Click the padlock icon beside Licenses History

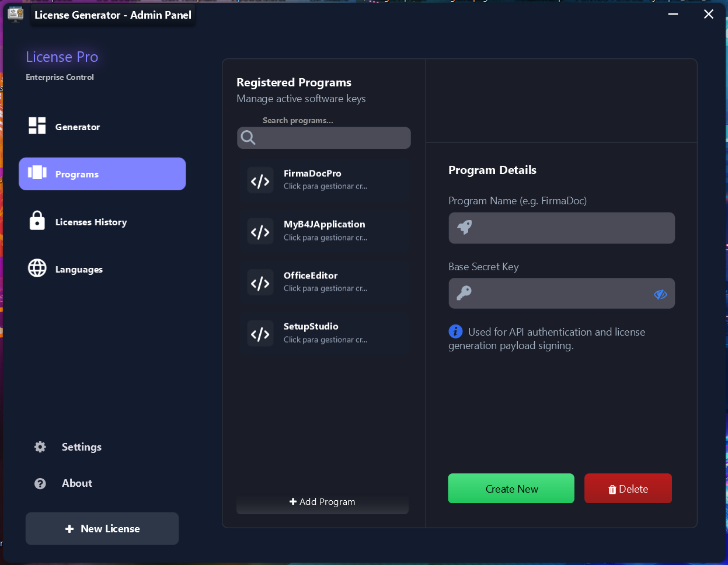(37, 221)
